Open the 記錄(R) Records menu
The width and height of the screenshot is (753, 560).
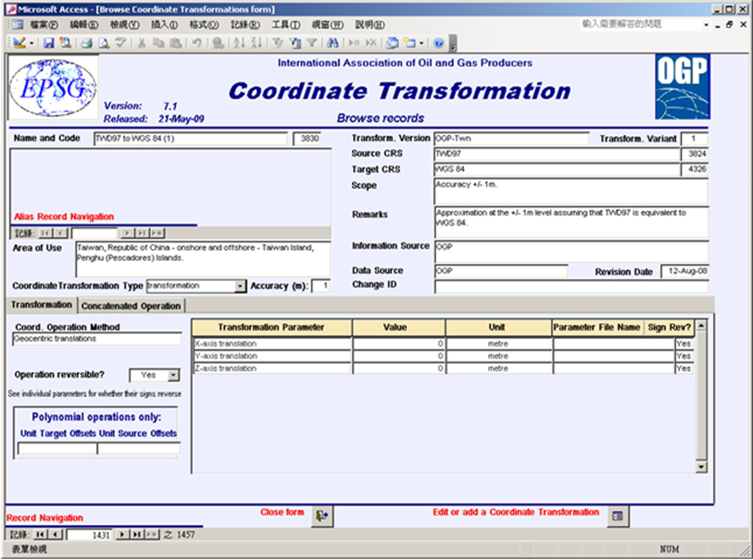(245, 24)
